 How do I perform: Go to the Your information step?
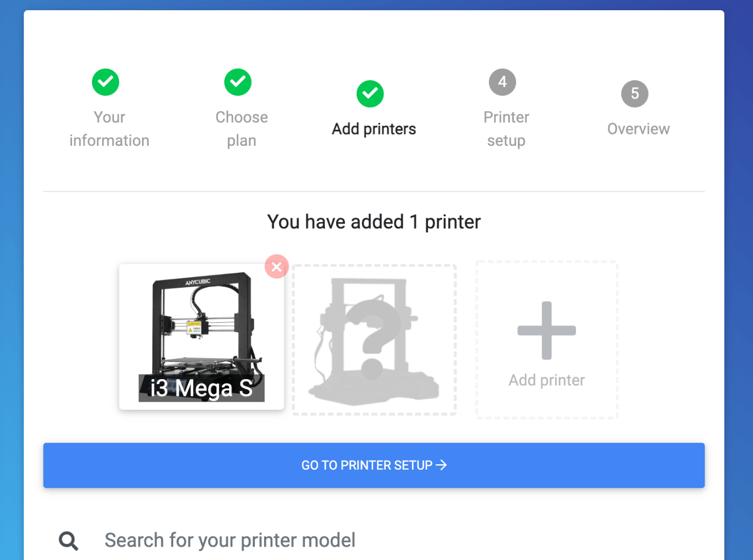click(109, 129)
